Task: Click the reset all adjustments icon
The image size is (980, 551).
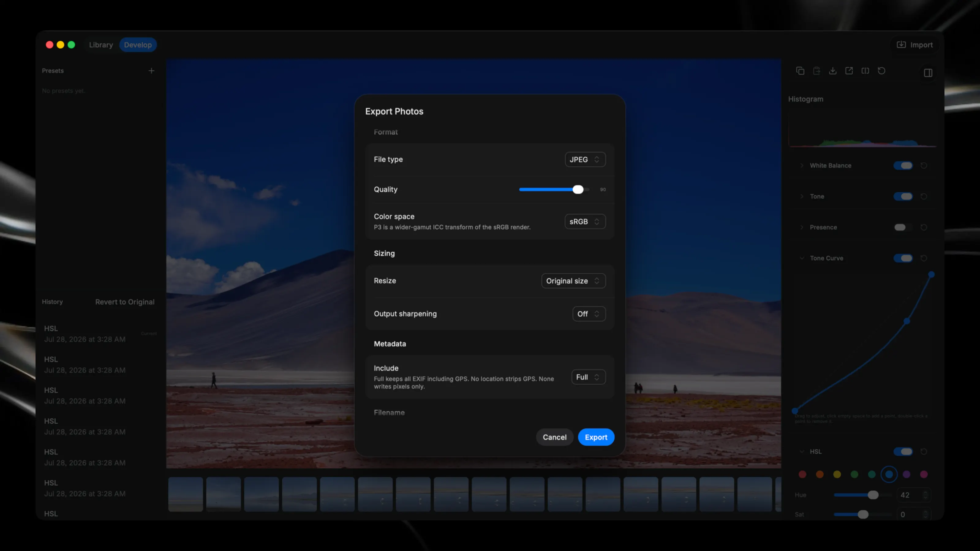Action: pyautogui.click(x=881, y=71)
